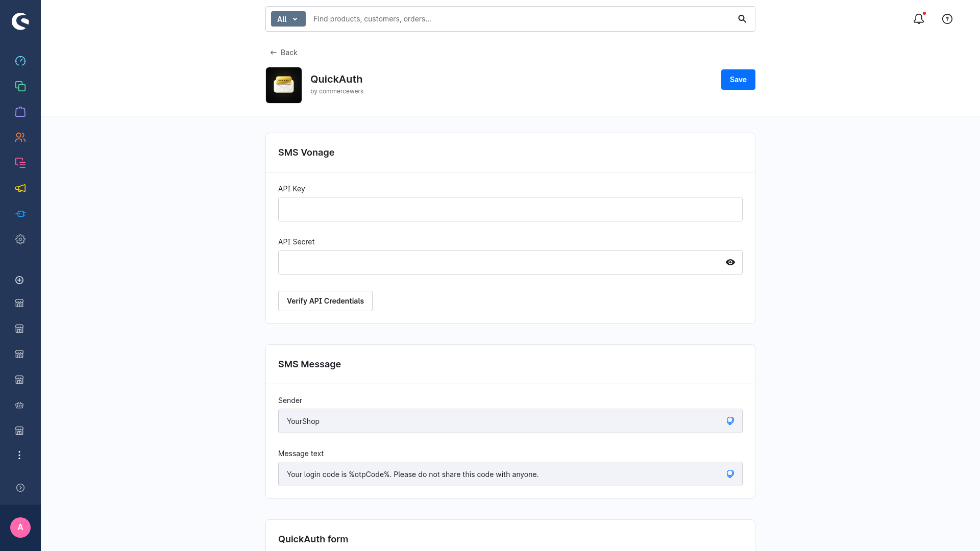This screenshot has height=551, width=980.
Task: Open the Extensions plug icon
Action: [20, 214]
